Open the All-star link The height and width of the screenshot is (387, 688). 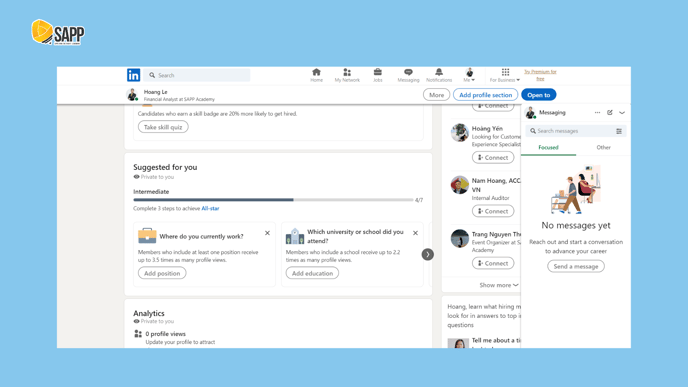(x=210, y=208)
